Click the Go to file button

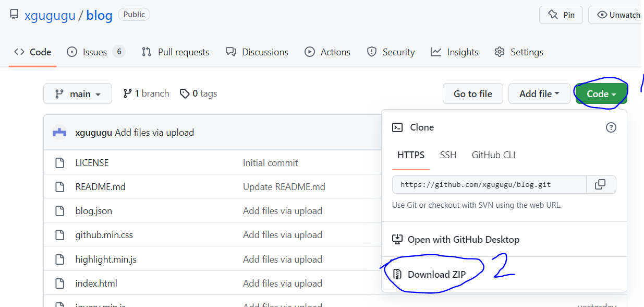coord(473,93)
